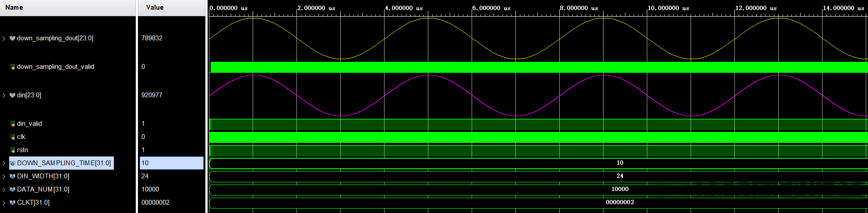Click the DOWN_SAMPLING_TIME parameter icon
868x213 pixels.
(x=12, y=163)
